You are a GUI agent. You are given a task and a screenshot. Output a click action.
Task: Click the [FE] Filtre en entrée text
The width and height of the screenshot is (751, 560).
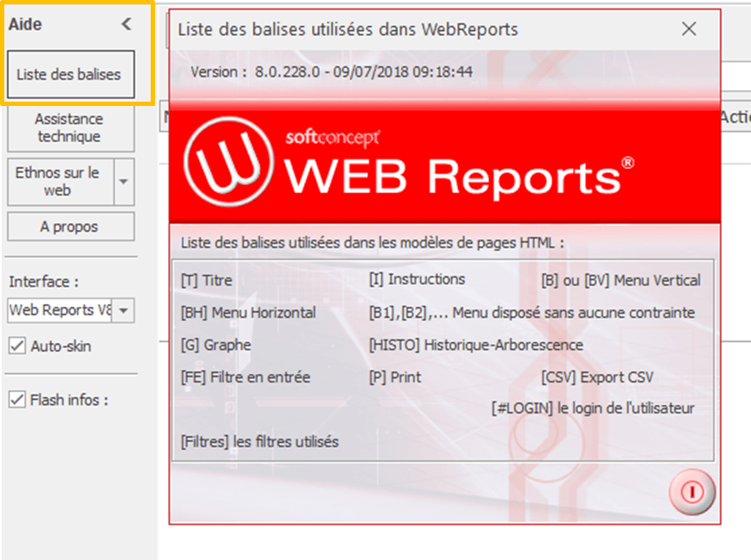[x=245, y=377]
